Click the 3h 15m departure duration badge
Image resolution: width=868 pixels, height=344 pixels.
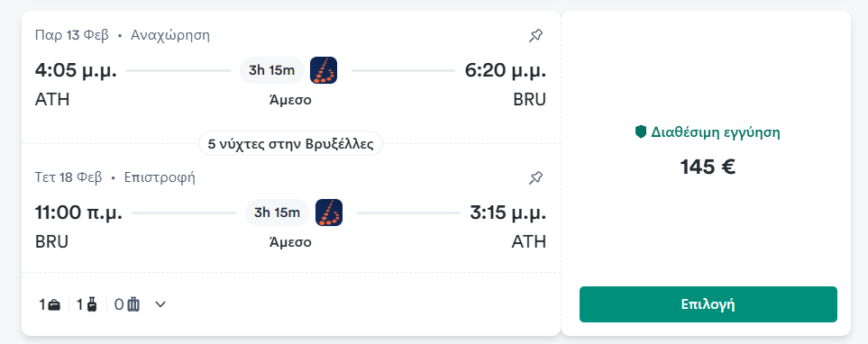272,70
